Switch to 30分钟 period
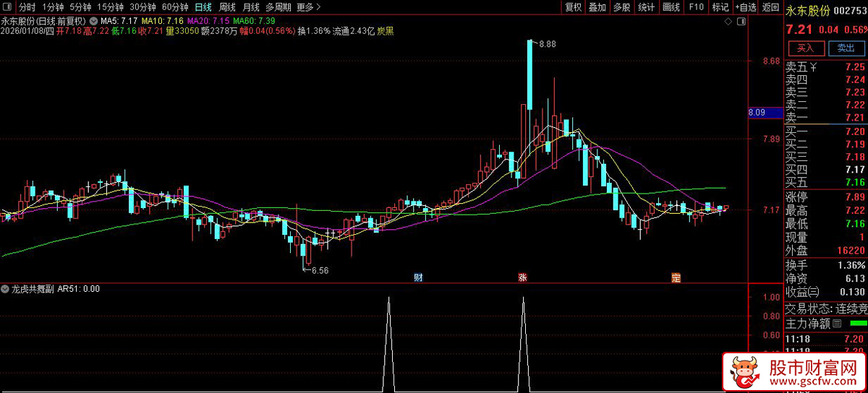868x393 pixels. (x=142, y=7)
